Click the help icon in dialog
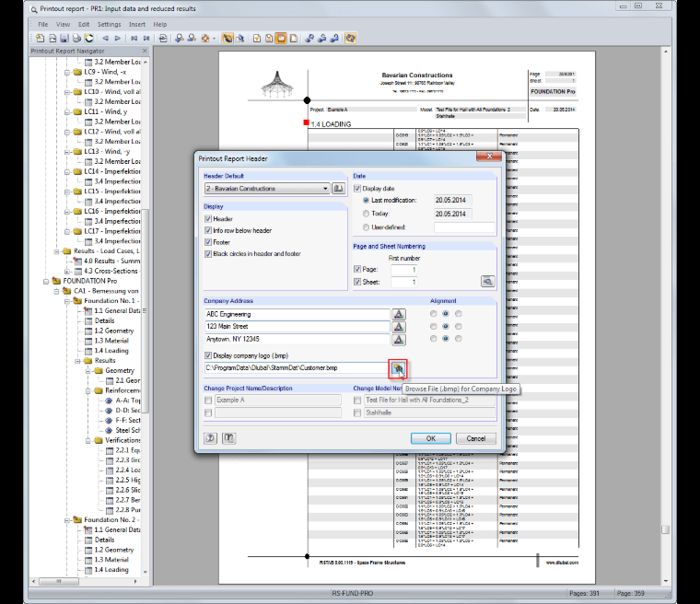The image size is (700, 604). tap(210, 438)
